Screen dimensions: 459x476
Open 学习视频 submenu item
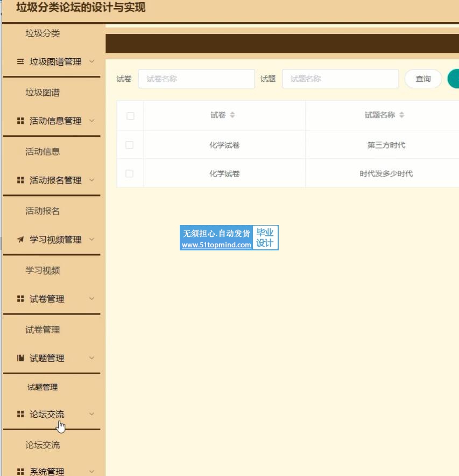pyautogui.click(x=43, y=270)
